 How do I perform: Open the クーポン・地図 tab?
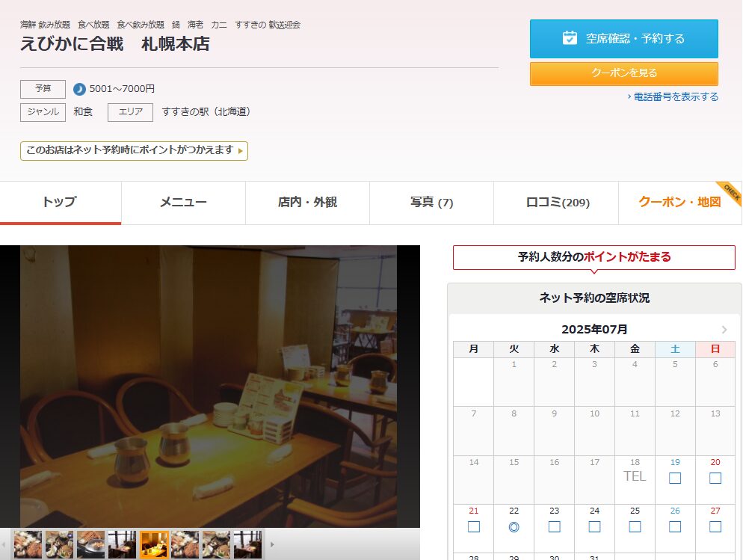pos(679,203)
